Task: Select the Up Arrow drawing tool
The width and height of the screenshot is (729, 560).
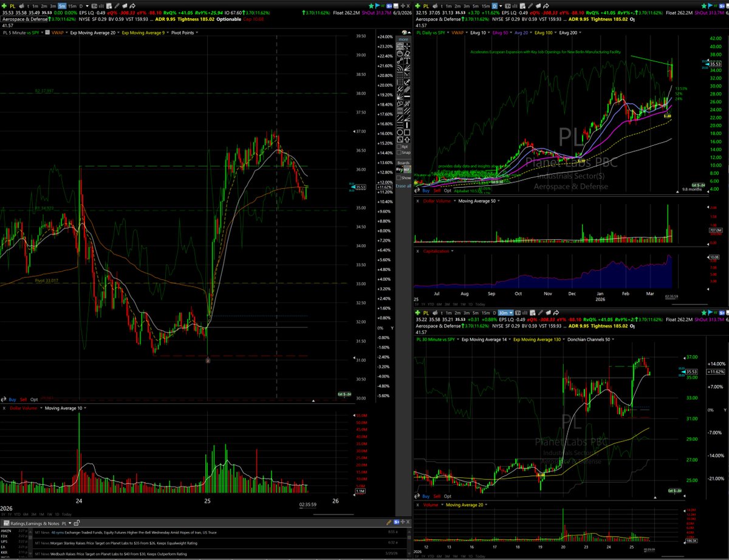Action: click(x=407, y=139)
